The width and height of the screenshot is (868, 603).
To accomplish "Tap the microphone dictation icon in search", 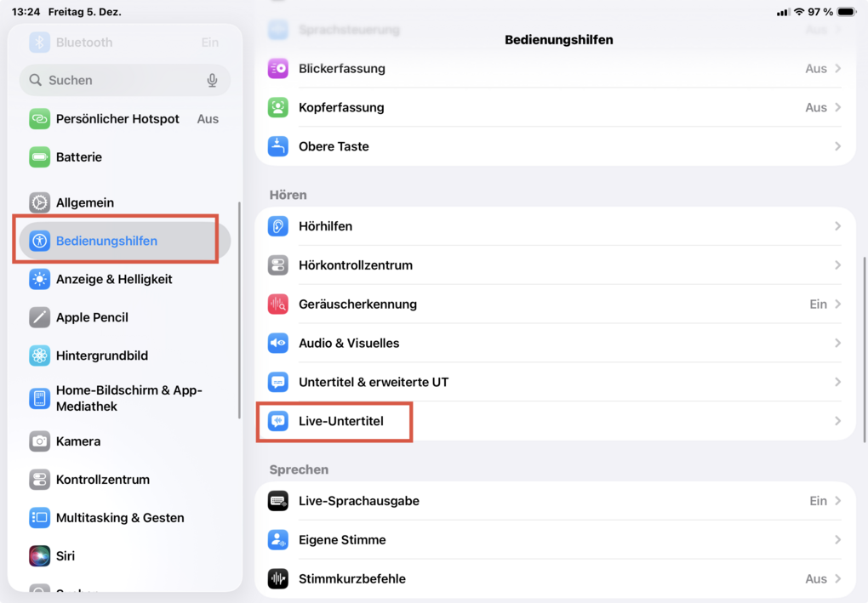I will (x=212, y=80).
